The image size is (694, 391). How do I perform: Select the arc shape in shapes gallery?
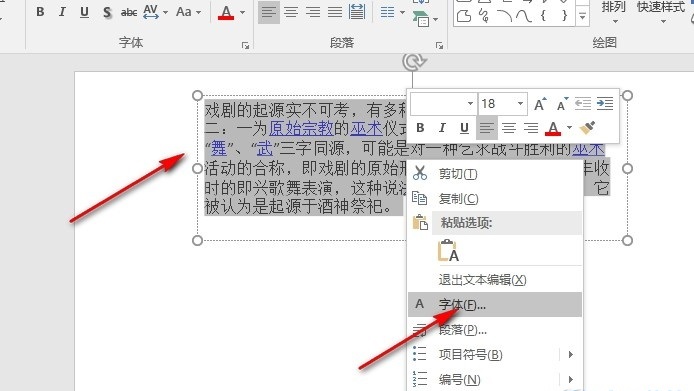point(504,16)
